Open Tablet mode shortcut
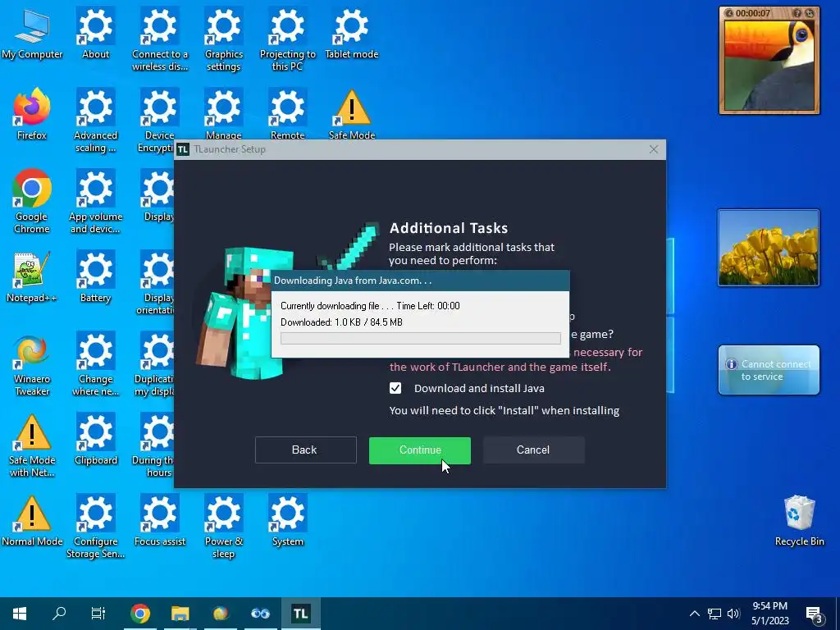Image resolution: width=840 pixels, height=630 pixels. tap(351, 34)
